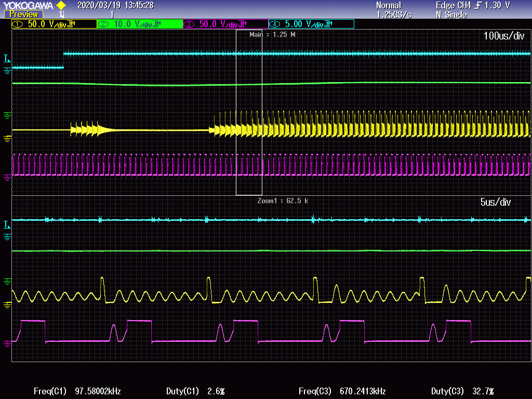Click the cyan CH4 ground marker in zoom window
532x399 pixels.
[7, 237]
